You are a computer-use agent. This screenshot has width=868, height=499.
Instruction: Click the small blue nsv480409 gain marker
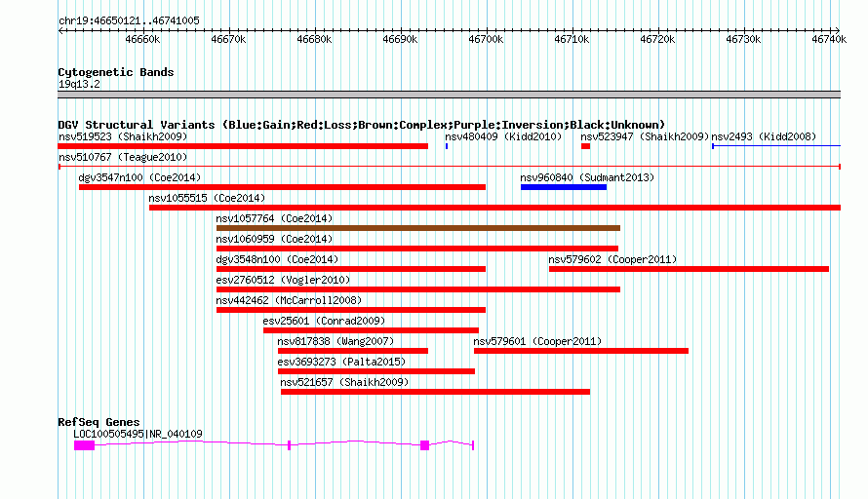click(447, 146)
